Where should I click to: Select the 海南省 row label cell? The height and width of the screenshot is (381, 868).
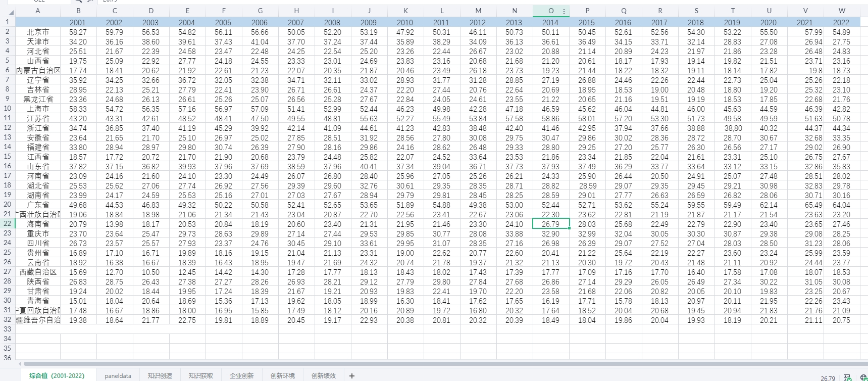coord(38,224)
